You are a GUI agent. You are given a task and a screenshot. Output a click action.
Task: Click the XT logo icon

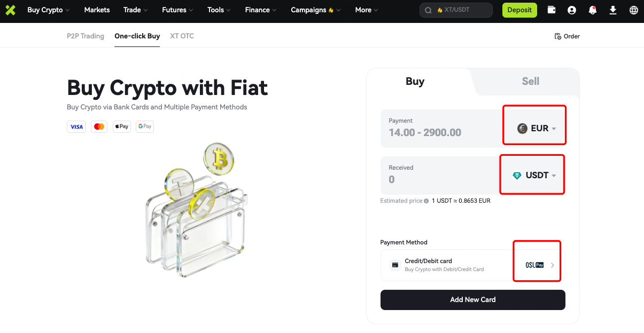[x=10, y=10]
